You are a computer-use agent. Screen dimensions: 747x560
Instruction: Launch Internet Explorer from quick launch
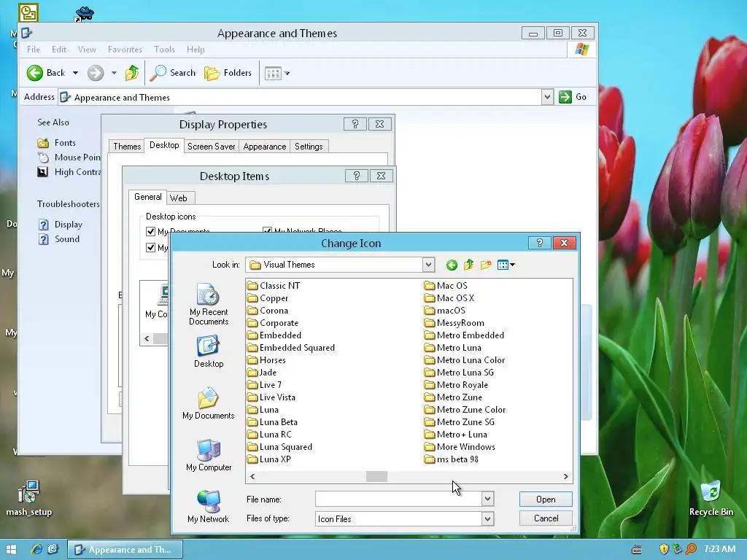point(36,550)
